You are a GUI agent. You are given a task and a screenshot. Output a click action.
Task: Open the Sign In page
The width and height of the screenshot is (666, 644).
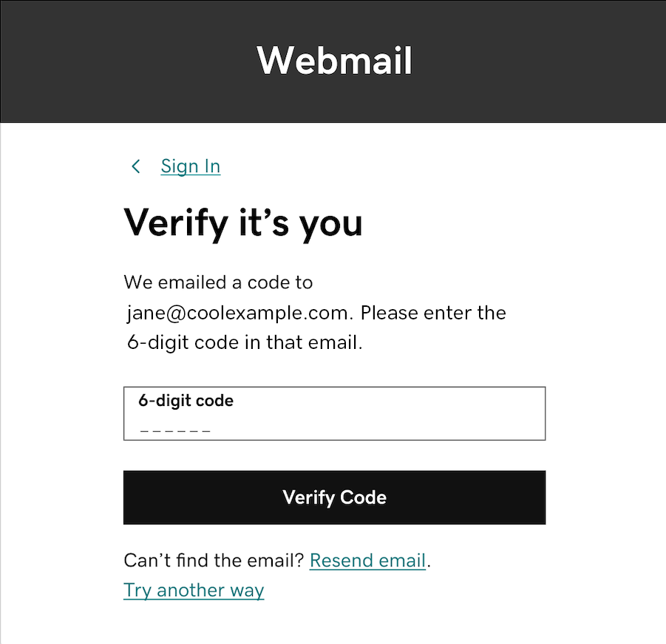tap(190, 166)
